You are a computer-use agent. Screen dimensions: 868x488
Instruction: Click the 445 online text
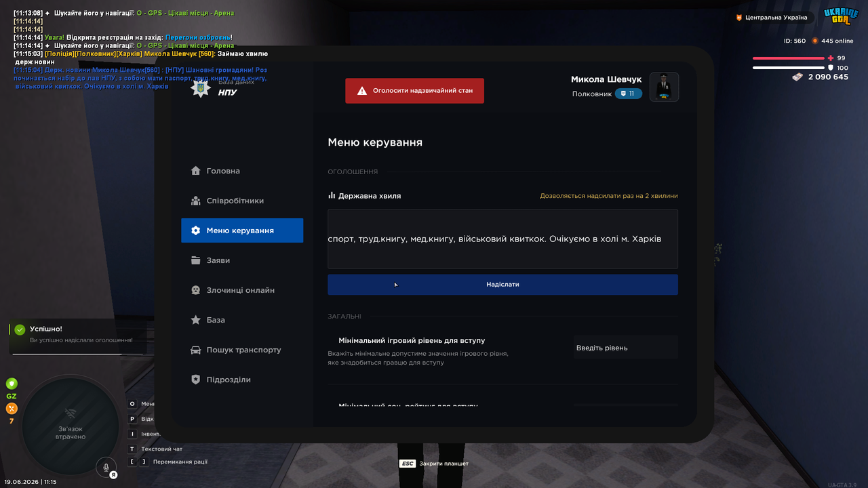click(837, 41)
